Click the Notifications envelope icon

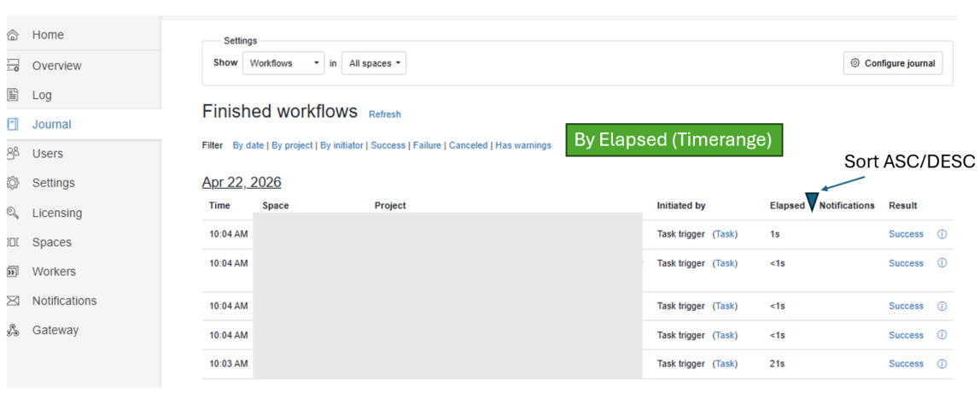pos(13,301)
